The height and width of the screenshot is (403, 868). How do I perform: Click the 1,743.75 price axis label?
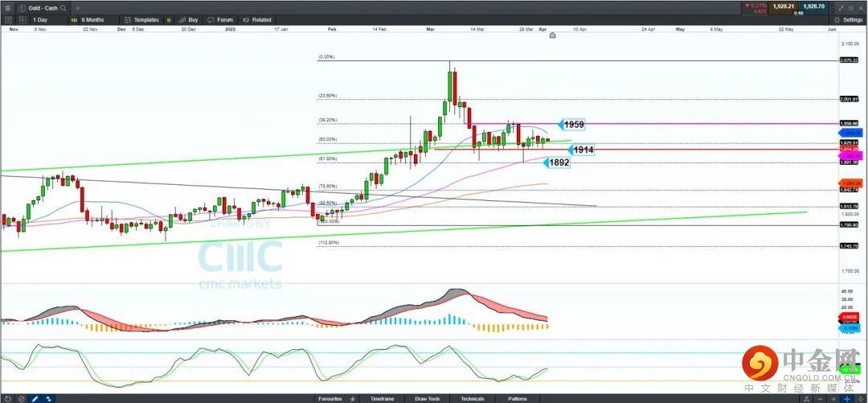click(849, 246)
